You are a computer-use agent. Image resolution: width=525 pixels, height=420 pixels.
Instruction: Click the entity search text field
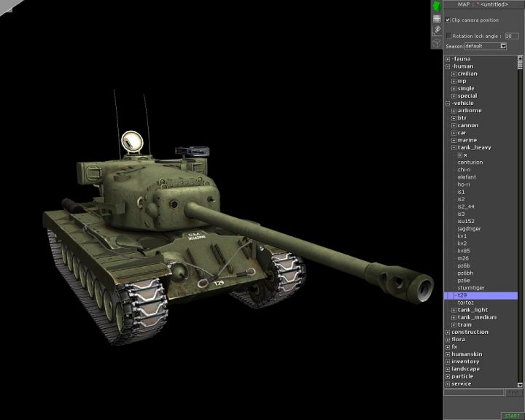[x=474, y=392]
